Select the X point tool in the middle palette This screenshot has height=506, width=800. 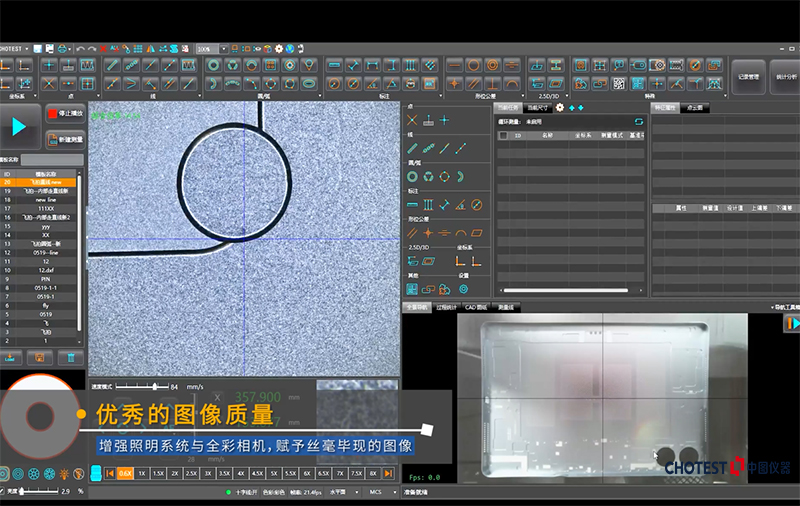click(x=412, y=120)
